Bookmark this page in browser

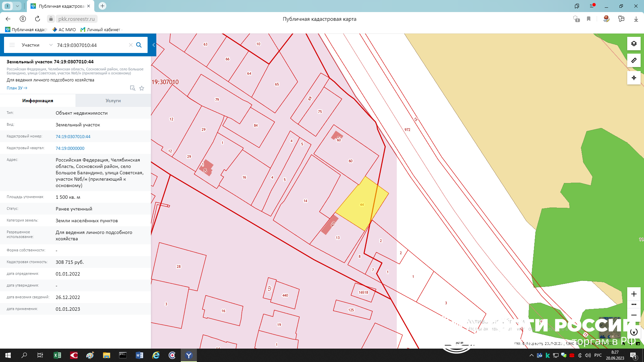588,19
